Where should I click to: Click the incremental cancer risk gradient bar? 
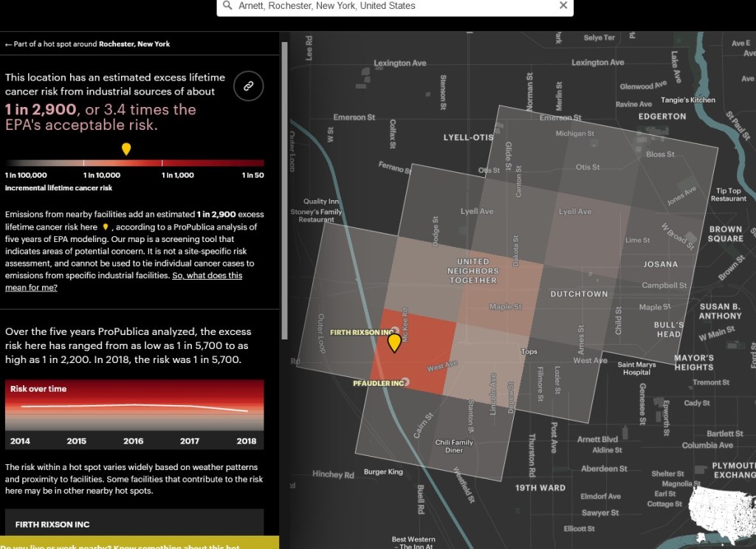tap(134, 163)
